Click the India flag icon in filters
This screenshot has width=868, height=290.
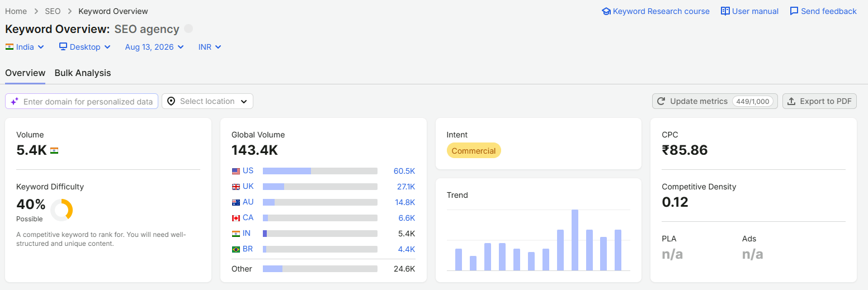click(10, 47)
